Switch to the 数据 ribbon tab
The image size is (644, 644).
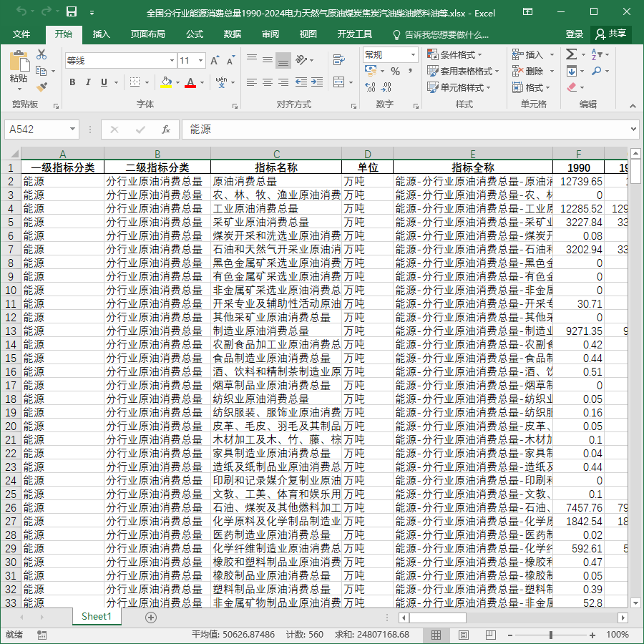click(233, 34)
